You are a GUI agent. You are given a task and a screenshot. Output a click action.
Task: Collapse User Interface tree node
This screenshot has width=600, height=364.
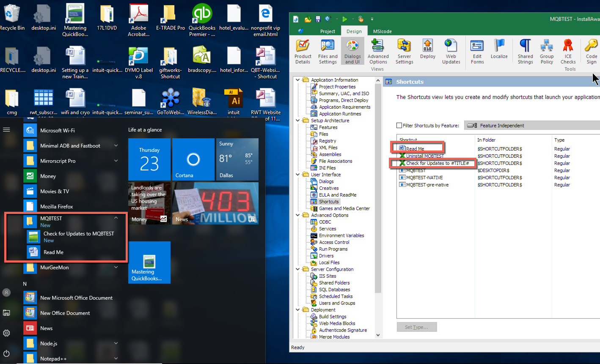coord(298,175)
